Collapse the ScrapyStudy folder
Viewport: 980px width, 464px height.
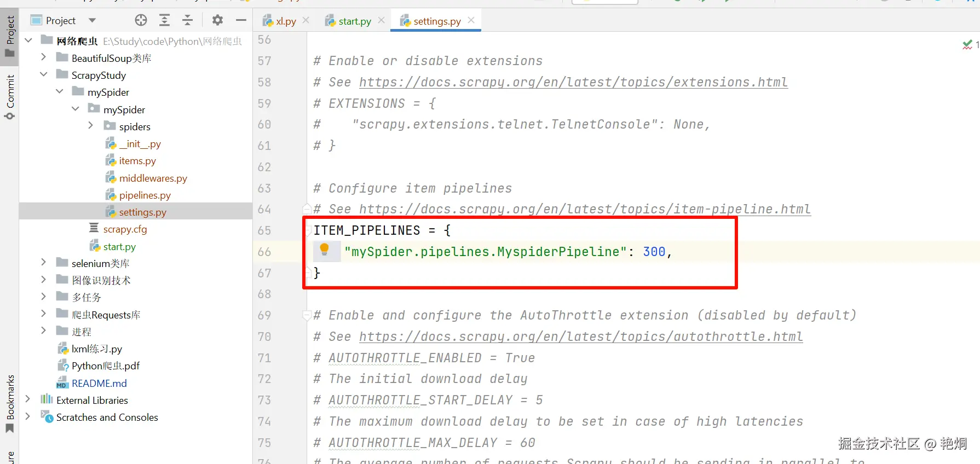(x=44, y=74)
